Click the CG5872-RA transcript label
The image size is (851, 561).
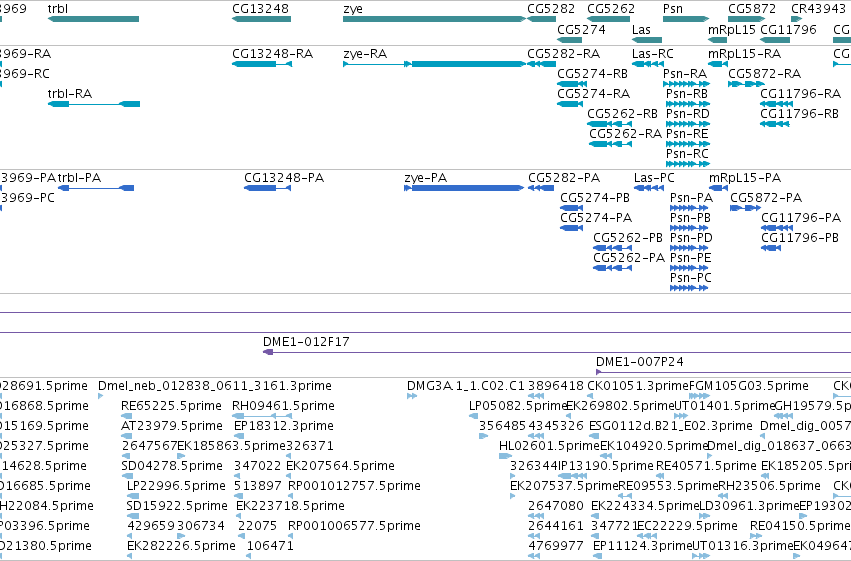tap(765, 74)
